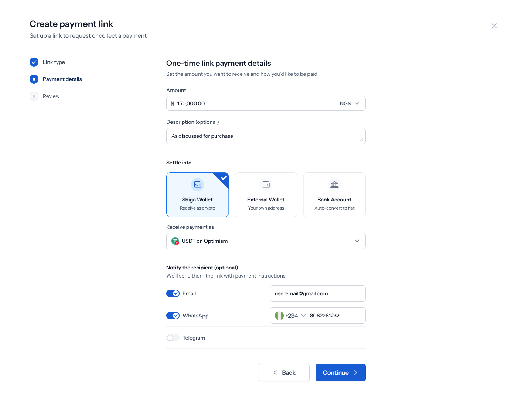Click the Continue button
The image size is (532, 405).
pyautogui.click(x=341, y=372)
